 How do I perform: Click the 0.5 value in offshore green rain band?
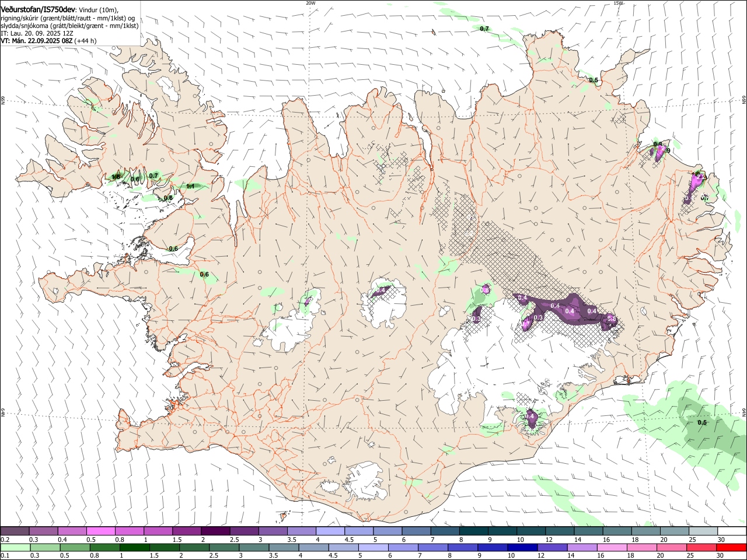pos(703,422)
